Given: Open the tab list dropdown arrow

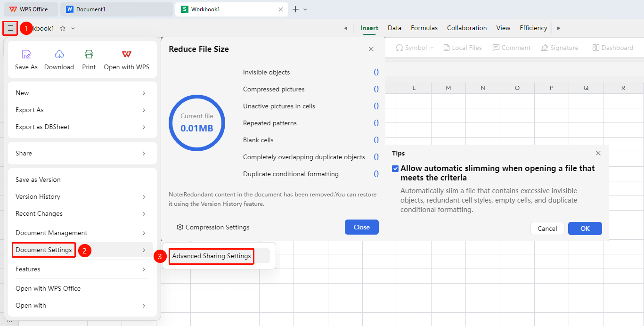Looking at the screenshot, I should pos(305,9).
